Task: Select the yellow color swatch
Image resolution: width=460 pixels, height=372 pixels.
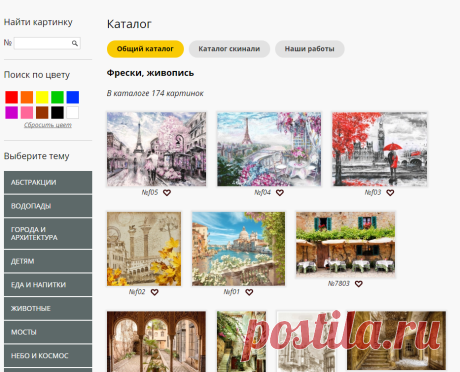Action: pyautogui.click(x=42, y=97)
